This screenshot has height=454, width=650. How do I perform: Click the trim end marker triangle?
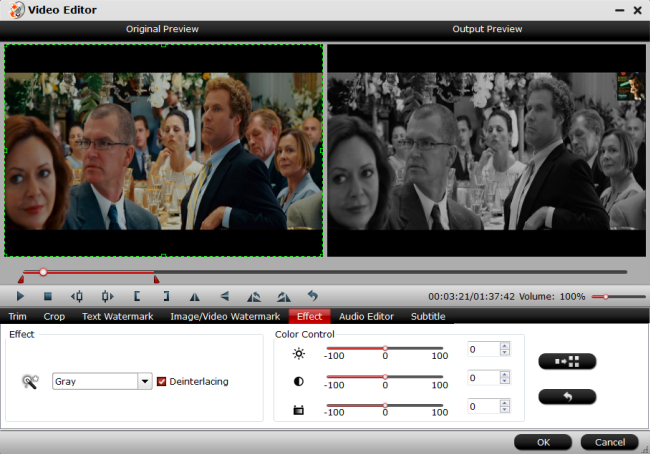tap(156, 280)
